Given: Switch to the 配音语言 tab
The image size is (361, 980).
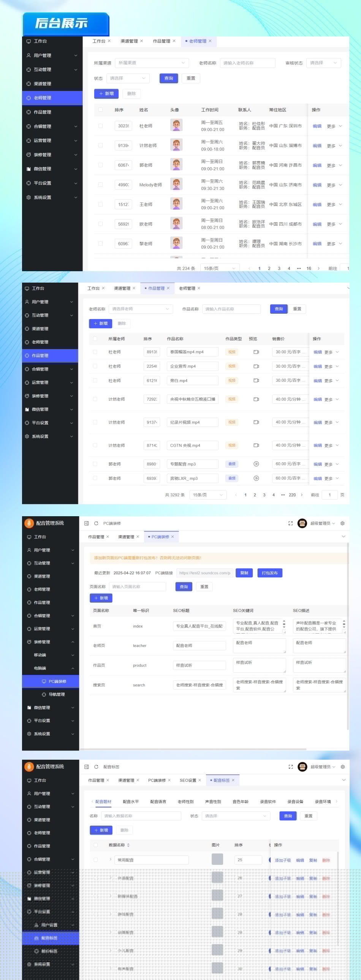Looking at the screenshot, I should pyautogui.click(x=158, y=801).
